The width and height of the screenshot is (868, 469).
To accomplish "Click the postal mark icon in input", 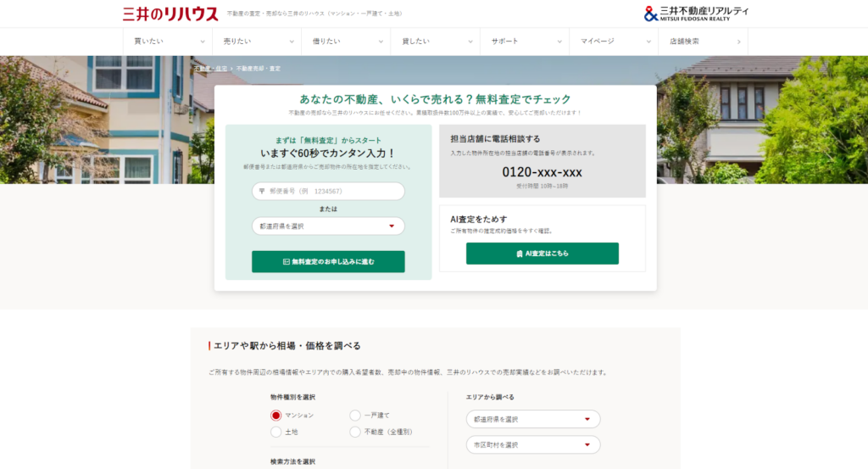I will 262,191.
